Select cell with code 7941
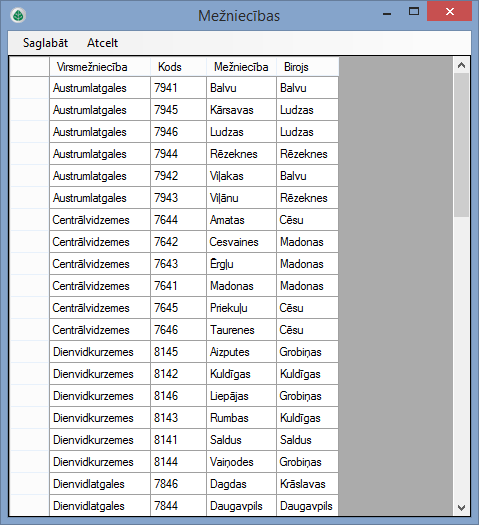 coord(178,88)
